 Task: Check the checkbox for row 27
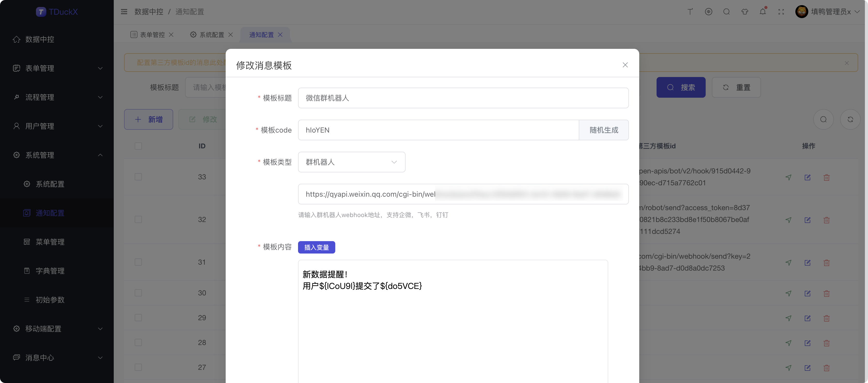pyautogui.click(x=138, y=367)
